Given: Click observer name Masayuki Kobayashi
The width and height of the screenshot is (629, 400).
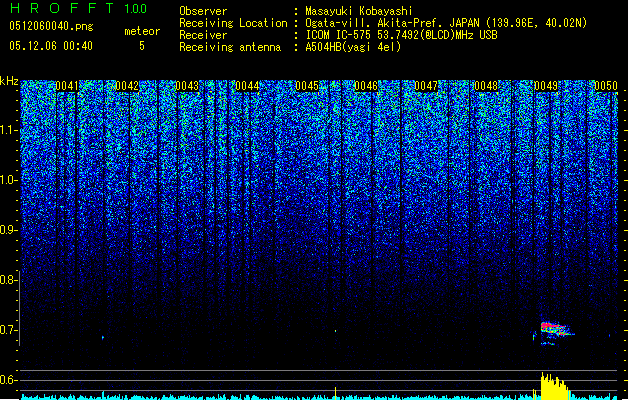Looking at the screenshot, I should pyautogui.click(x=359, y=11).
